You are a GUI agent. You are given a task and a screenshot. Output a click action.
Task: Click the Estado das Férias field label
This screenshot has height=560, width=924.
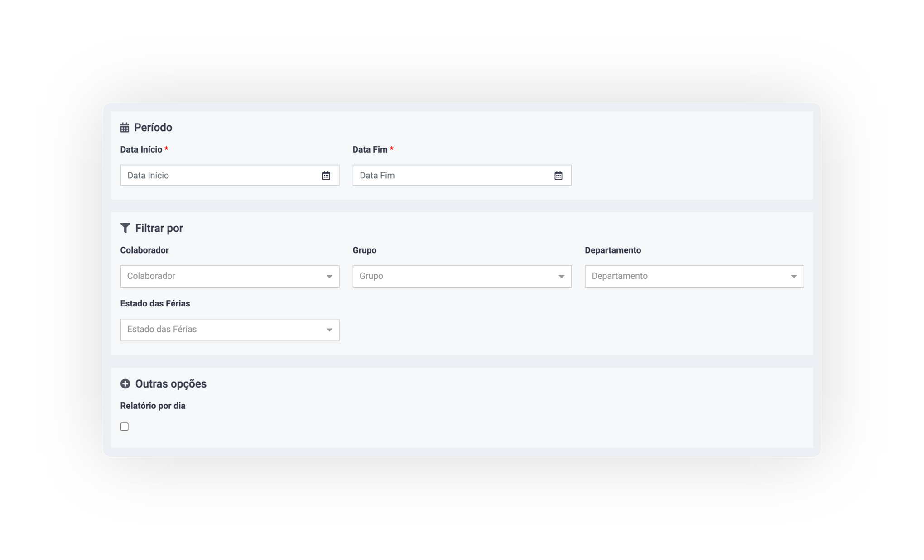[x=155, y=304]
